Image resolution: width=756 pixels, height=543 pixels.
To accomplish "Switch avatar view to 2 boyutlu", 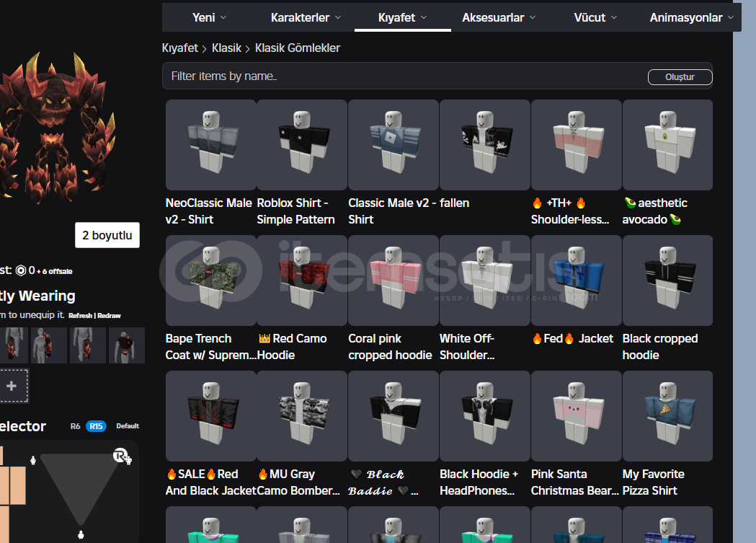I will 107,235.
